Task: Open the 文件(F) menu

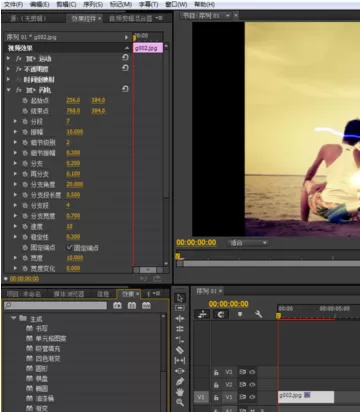Action: [x=13, y=5]
